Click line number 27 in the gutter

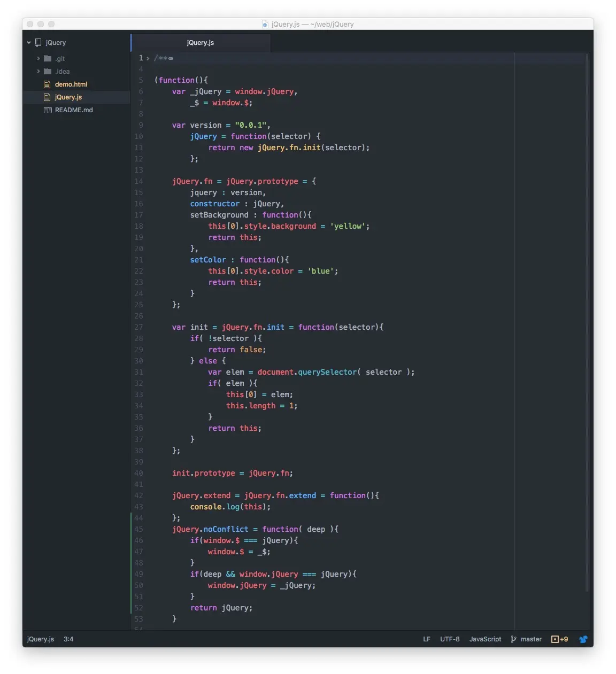138,328
